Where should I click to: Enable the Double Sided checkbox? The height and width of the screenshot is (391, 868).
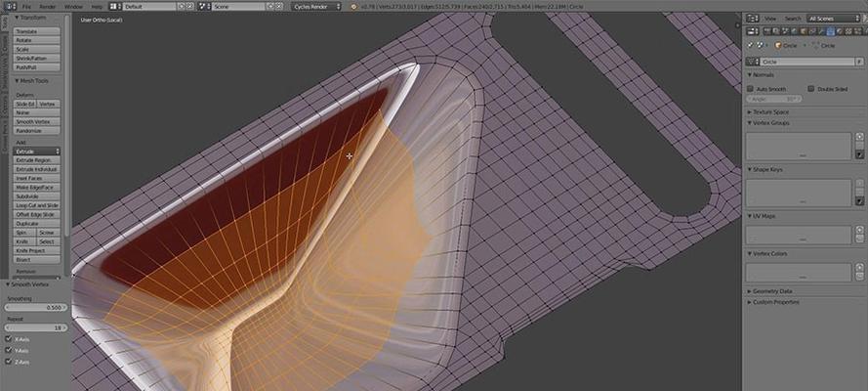811,89
